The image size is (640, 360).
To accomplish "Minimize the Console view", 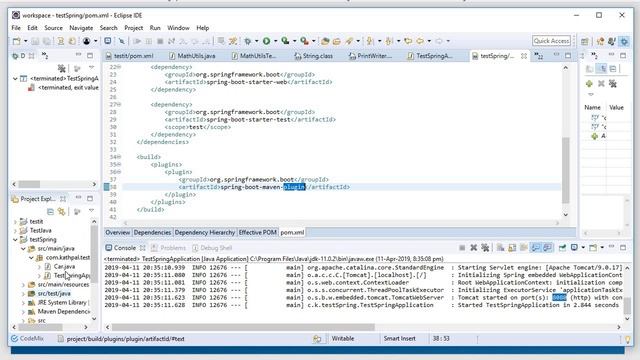I will 611,247.
